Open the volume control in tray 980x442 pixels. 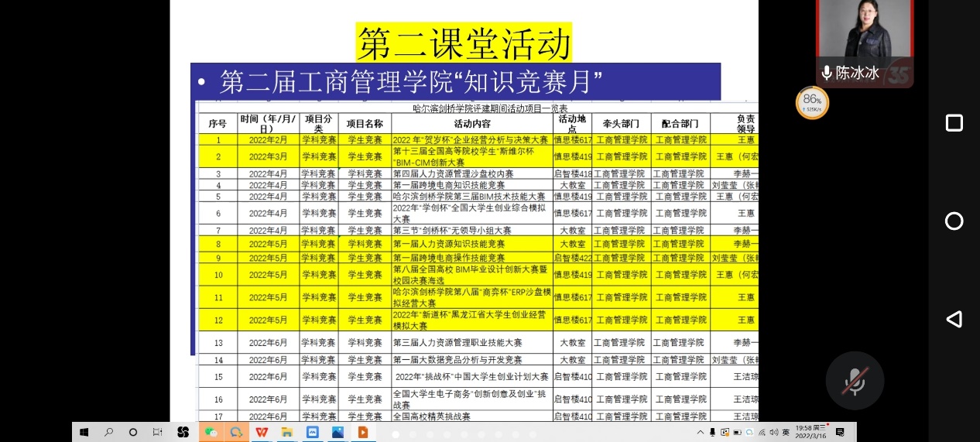pos(774,432)
